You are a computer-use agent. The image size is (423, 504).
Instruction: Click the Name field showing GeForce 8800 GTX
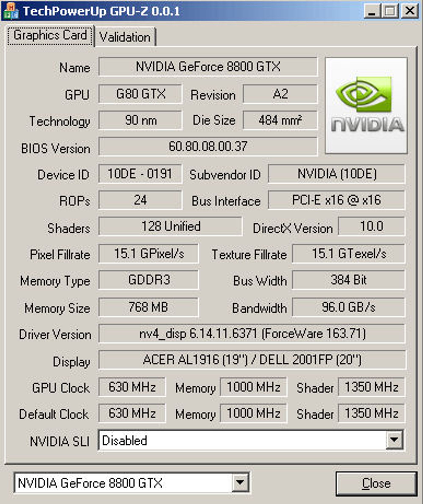coord(208,66)
